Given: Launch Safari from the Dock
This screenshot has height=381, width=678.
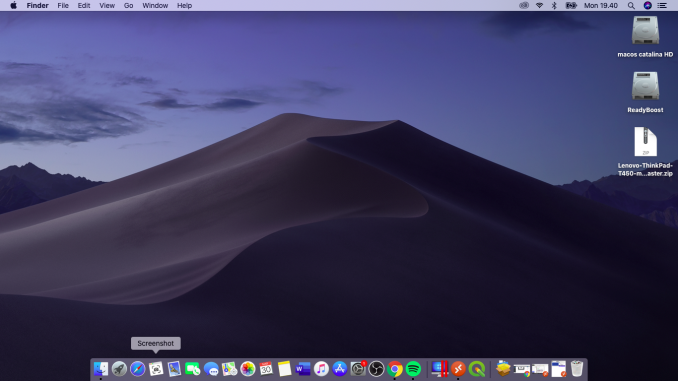Looking at the screenshot, I should click(x=138, y=369).
